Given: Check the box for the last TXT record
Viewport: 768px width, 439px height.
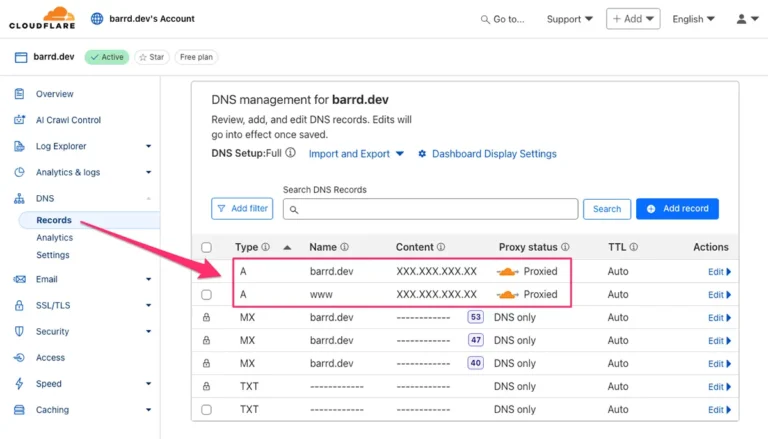Looking at the screenshot, I should pyautogui.click(x=207, y=410).
